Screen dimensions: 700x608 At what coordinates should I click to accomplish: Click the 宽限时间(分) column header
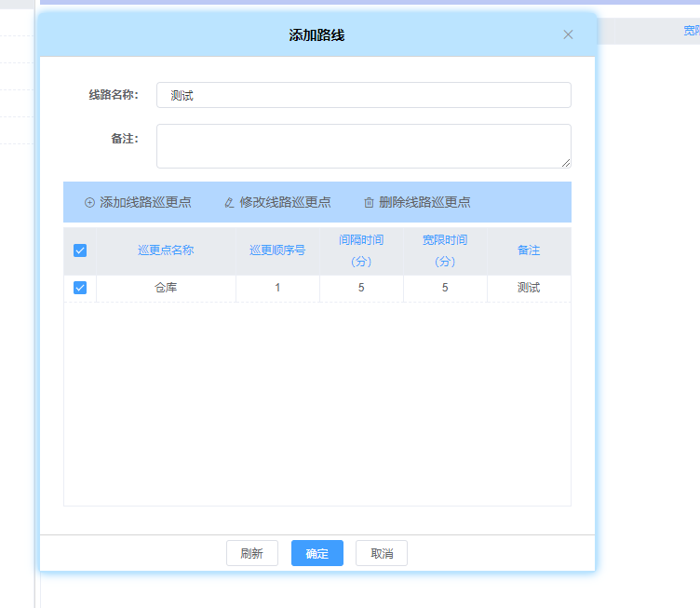445,250
